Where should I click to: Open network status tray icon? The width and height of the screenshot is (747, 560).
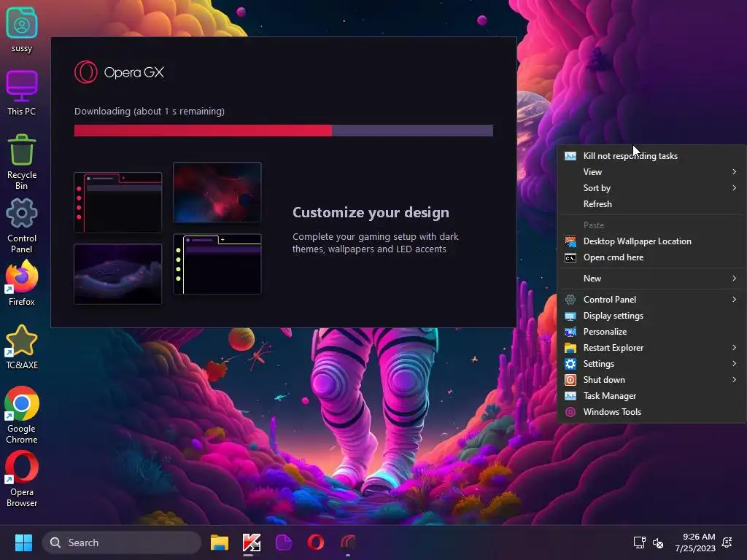(639, 542)
